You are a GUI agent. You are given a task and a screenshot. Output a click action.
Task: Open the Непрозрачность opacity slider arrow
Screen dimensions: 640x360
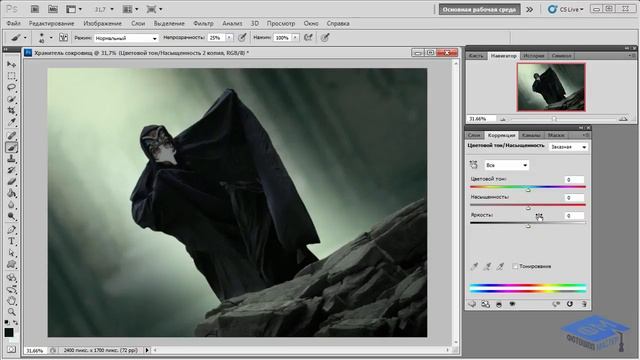tap(229, 38)
